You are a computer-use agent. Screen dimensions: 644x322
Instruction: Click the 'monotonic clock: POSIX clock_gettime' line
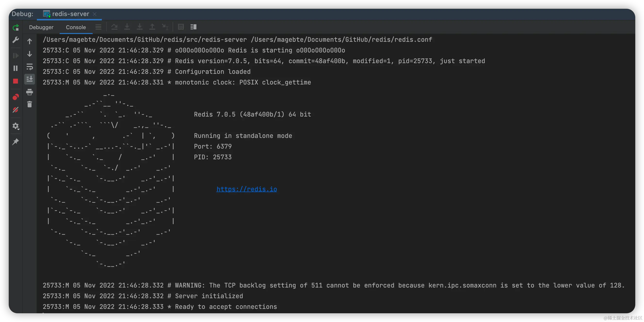[177, 83]
